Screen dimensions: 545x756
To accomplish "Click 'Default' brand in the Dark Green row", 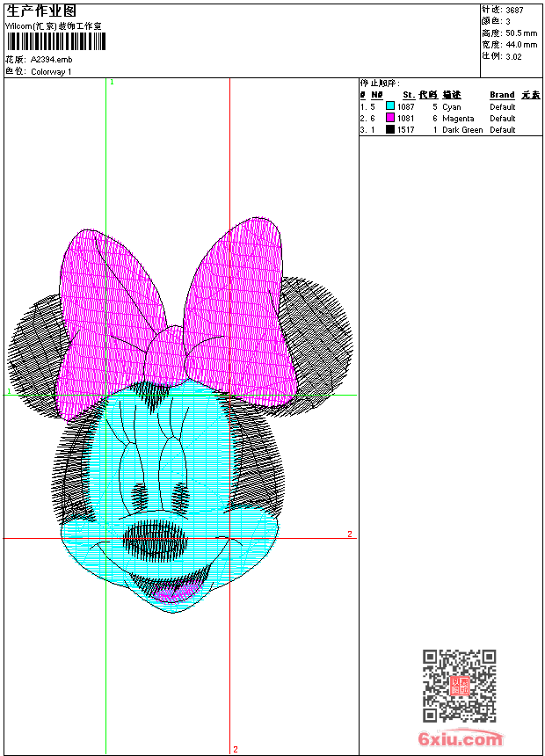I will tap(503, 130).
